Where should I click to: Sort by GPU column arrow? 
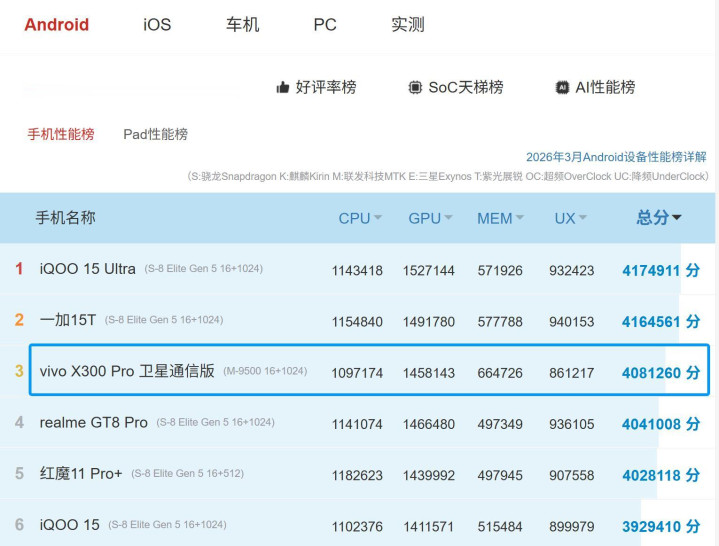pyautogui.click(x=448, y=218)
